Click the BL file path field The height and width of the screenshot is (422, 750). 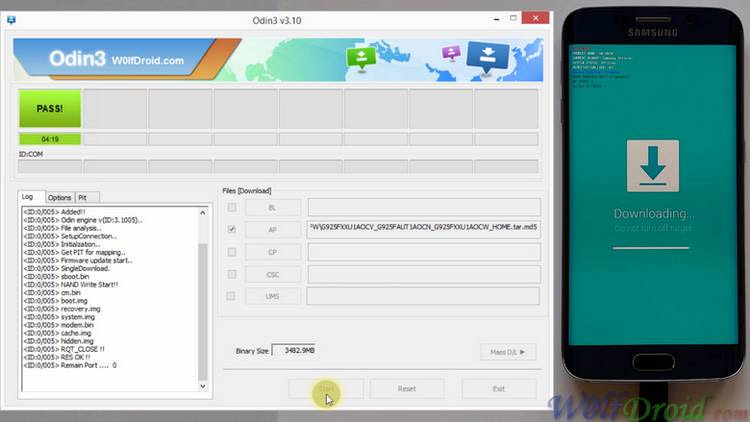pyautogui.click(x=424, y=207)
